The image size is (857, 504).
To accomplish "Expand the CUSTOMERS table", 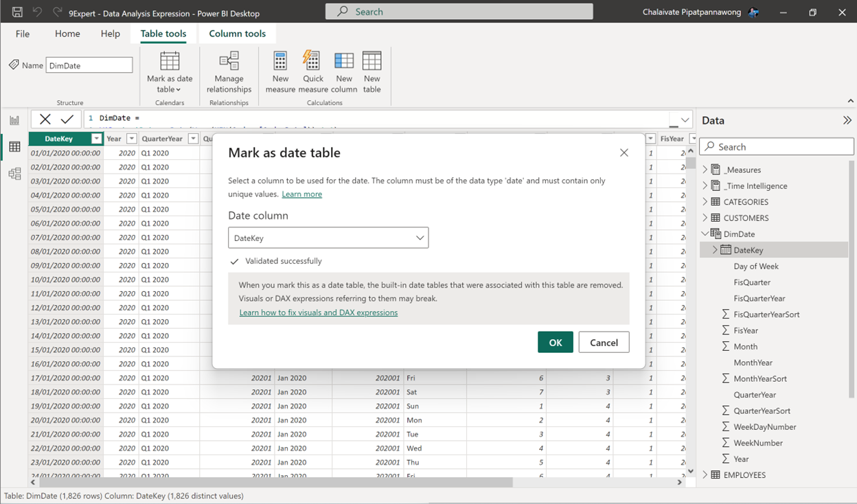I will (705, 218).
